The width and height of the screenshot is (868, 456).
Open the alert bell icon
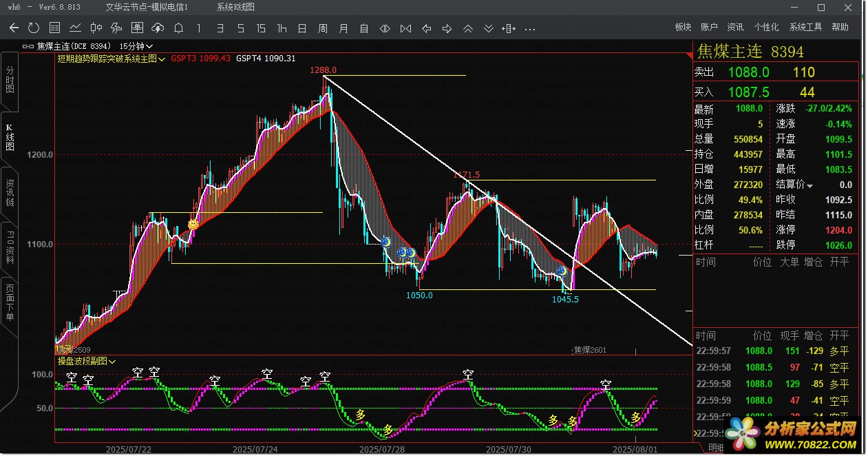tap(178, 28)
